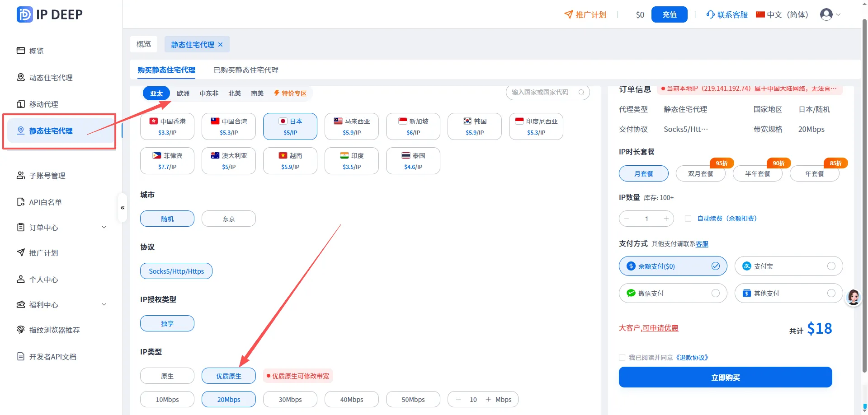
Task: Choose 30Mbps bandwidth
Action: [290, 399]
